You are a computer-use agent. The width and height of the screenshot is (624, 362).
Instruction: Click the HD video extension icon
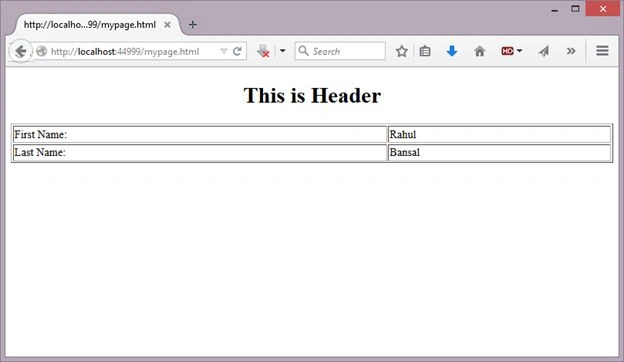(507, 51)
